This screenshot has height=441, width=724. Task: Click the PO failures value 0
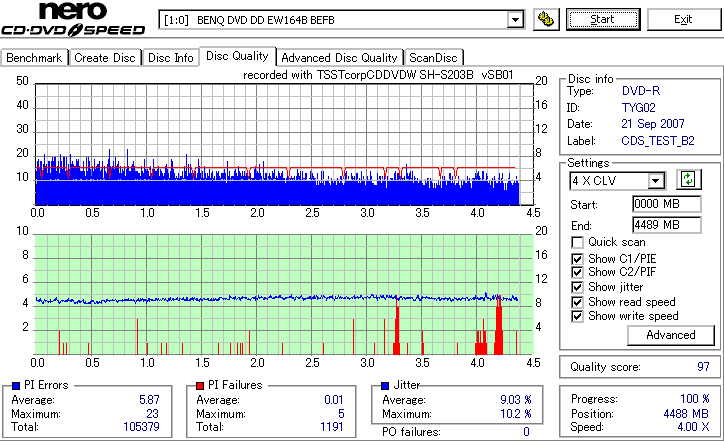coord(526,432)
